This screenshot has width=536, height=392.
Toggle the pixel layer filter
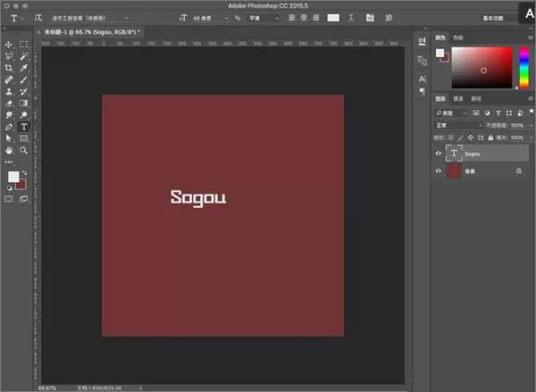pos(475,113)
